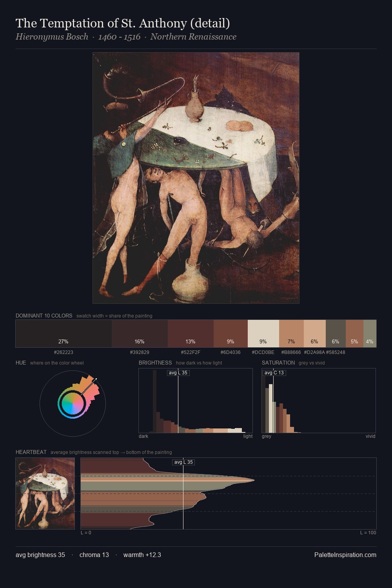Click the hue color wheel
Screen dimensions: 392x588
point(73,403)
